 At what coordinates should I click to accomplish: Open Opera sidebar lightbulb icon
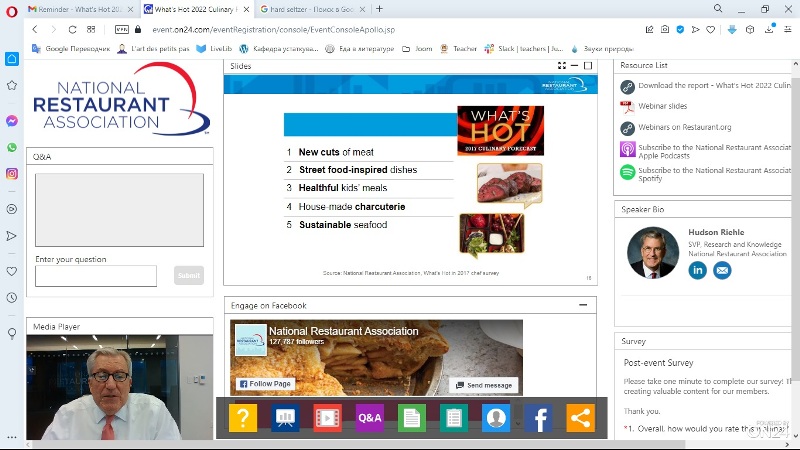click(x=12, y=333)
